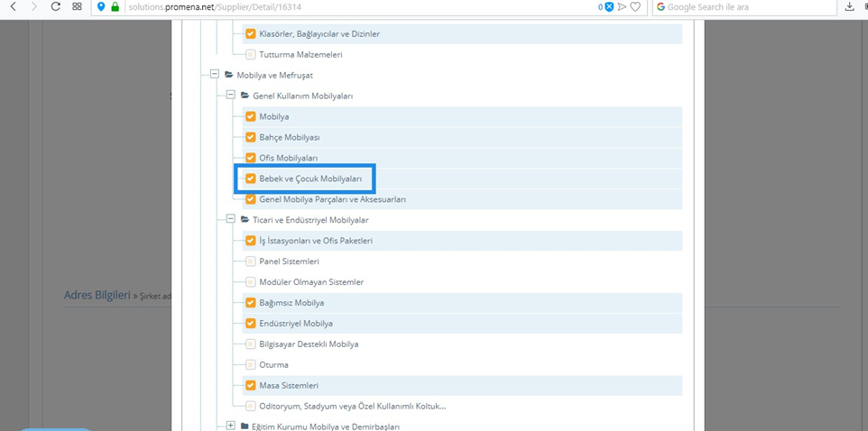This screenshot has width=868, height=431.
Task: Collapse Ticari ve Endüstriyel Mobilyalar node
Action: click(x=231, y=219)
